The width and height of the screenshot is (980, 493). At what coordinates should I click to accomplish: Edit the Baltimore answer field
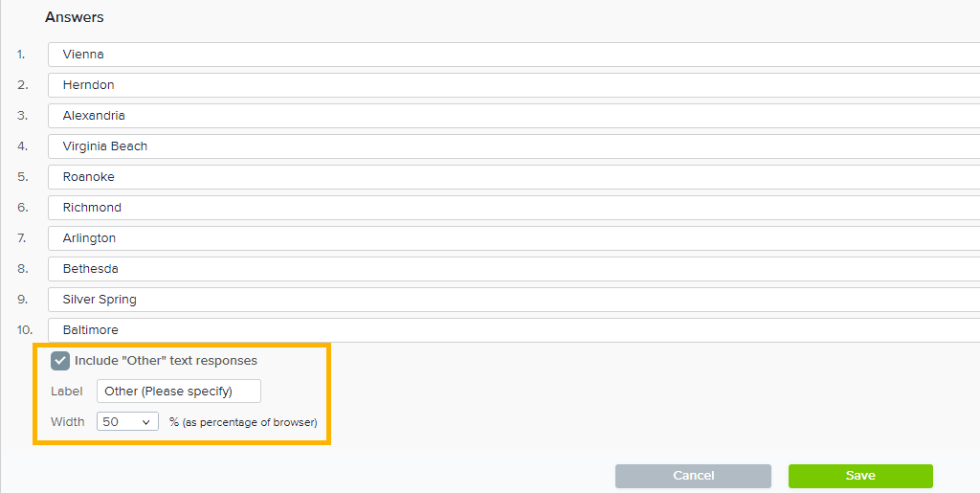click(x=513, y=330)
